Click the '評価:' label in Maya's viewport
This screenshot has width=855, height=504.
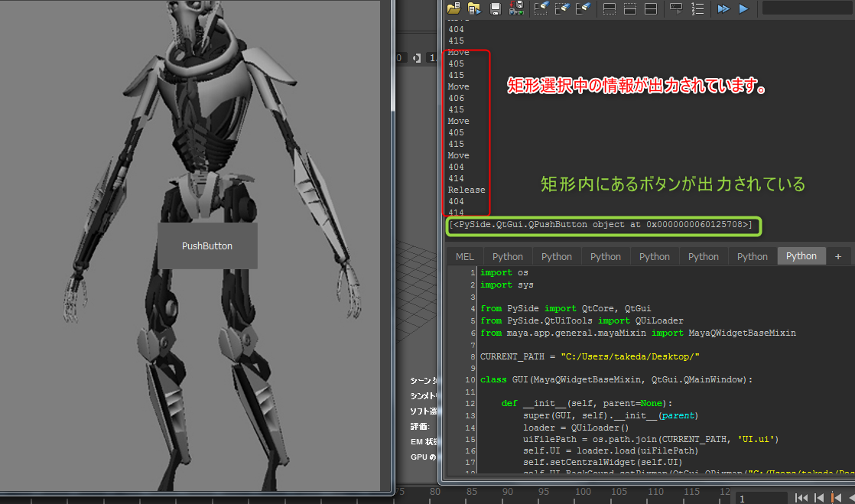[x=421, y=427]
